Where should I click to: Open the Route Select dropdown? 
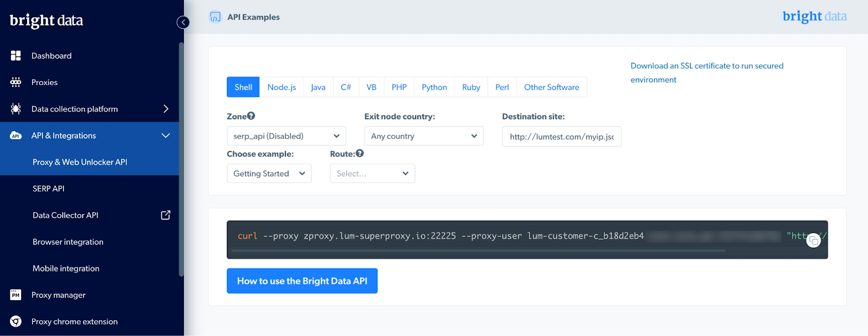(372, 173)
